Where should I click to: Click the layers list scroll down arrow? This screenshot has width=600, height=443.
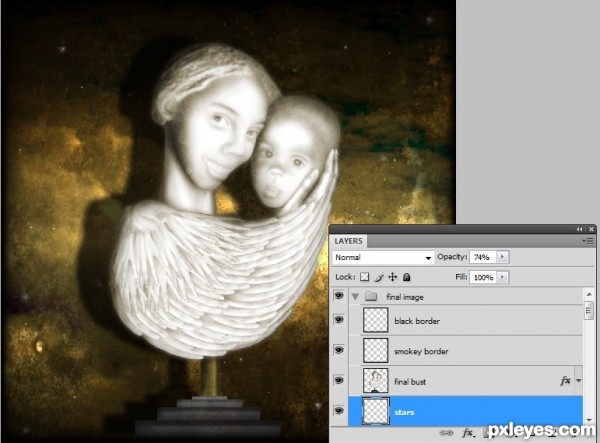point(589,420)
